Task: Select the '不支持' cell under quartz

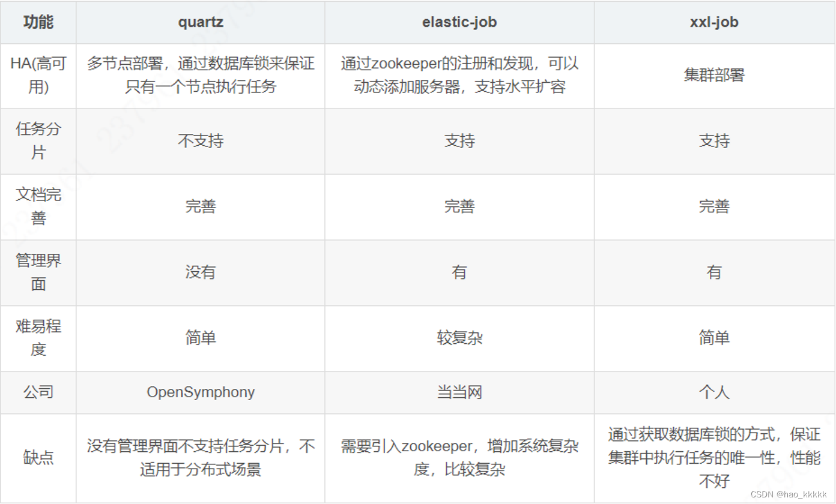Action: (x=201, y=141)
